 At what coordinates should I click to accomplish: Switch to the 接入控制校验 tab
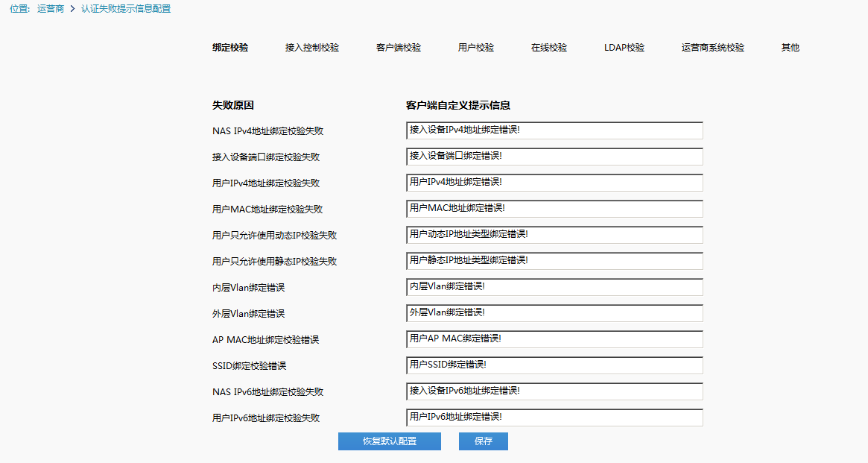311,48
